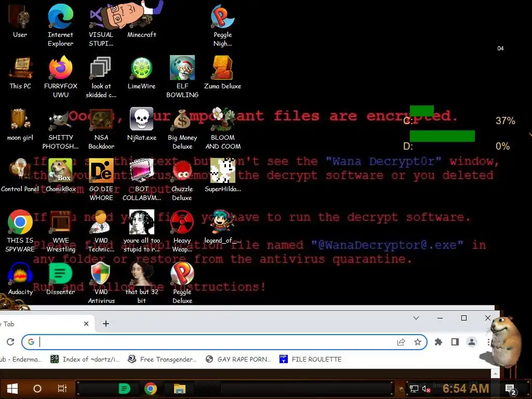Open the User desktop icon
The image size is (532, 399).
click(x=20, y=21)
